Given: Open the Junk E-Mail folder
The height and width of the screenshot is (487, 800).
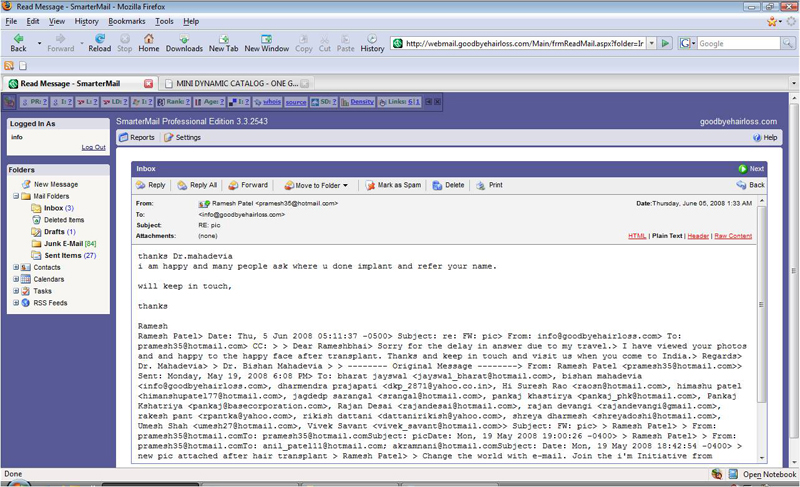Looking at the screenshot, I should pyautogui.click(x=64, y=244).
